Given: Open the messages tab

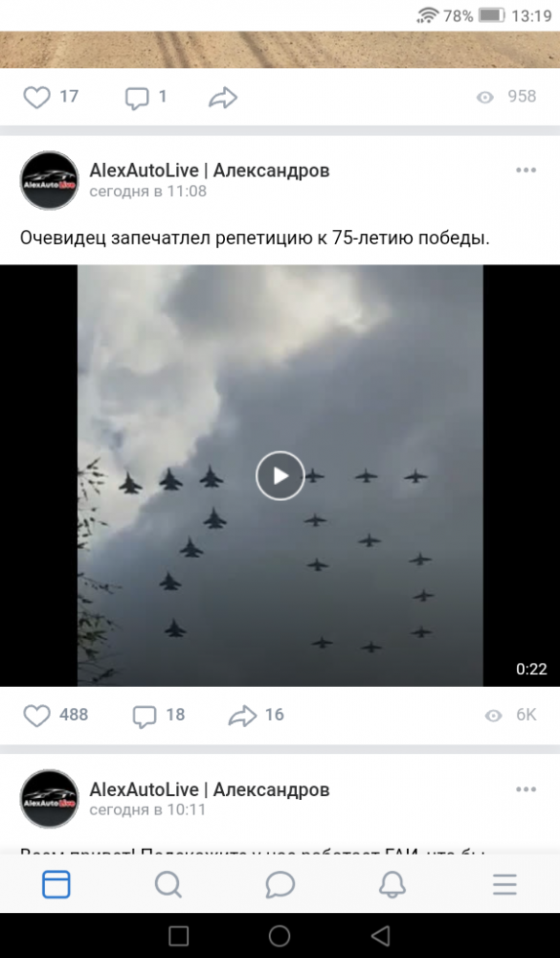Looking at the screenshot, I should [x=280, y=884].
